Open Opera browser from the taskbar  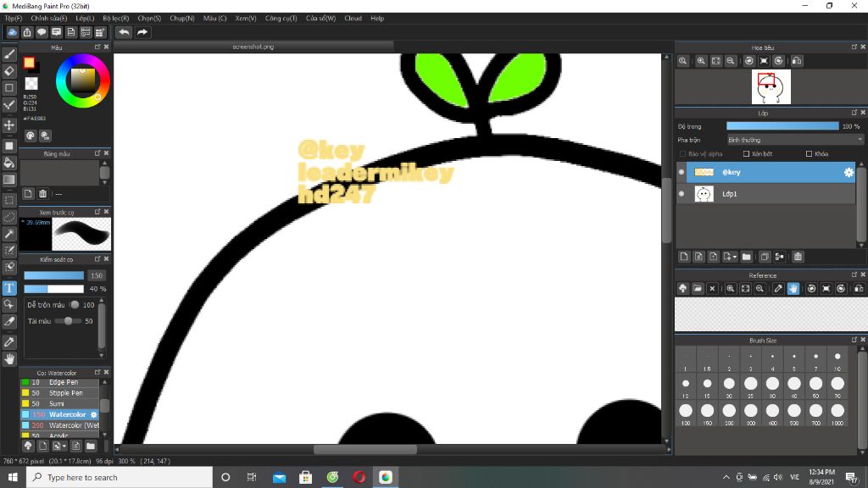359,477
